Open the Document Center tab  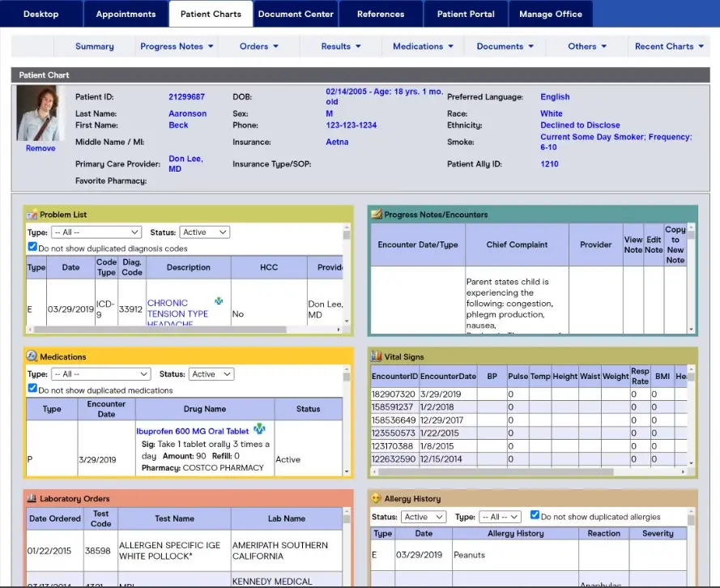(296, 13)
